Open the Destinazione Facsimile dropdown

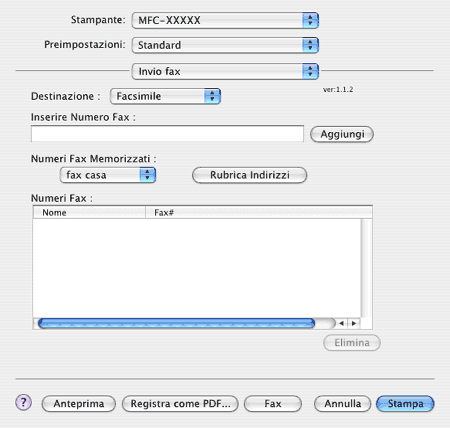(165, 96)
